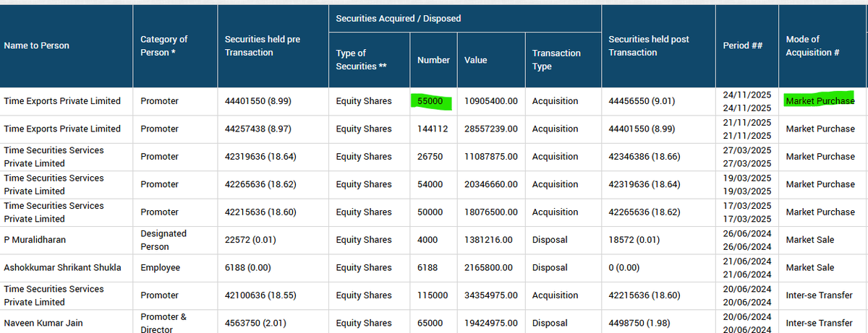Click pre-transaction holding 42100636 (18.55)
Viewport: 868px width, 333px height.
261,295
